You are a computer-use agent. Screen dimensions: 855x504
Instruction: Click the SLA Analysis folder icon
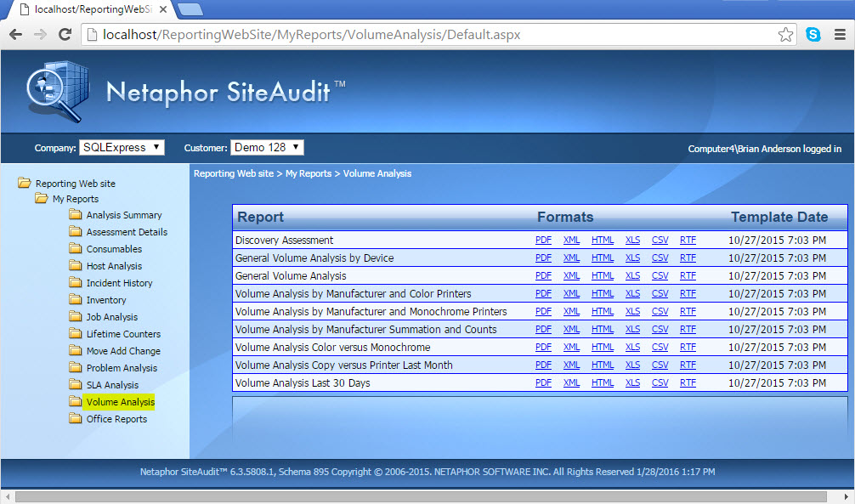click(x=76, y=384)
